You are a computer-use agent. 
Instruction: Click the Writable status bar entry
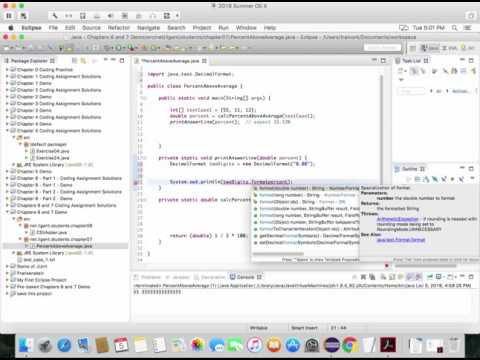[x=259, y=328]
